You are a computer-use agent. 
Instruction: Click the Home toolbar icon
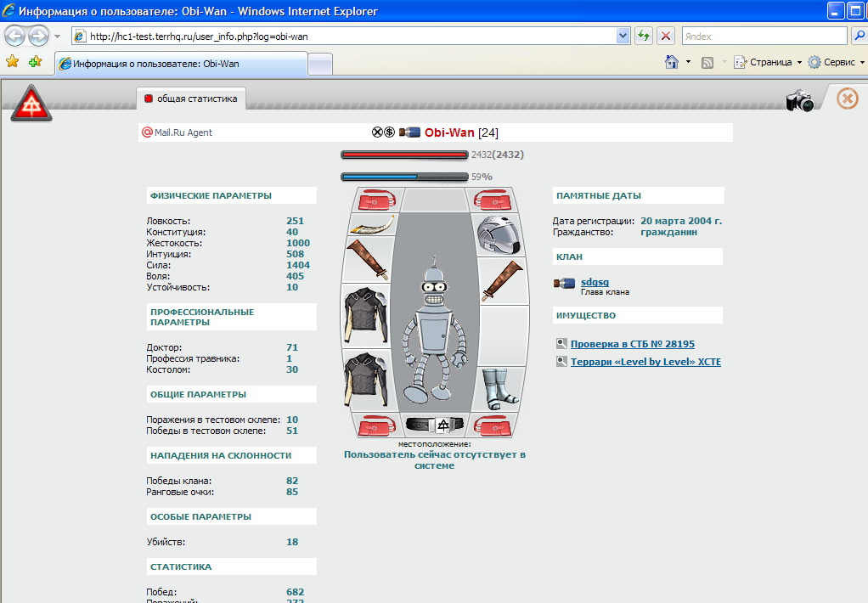point(672,62)
